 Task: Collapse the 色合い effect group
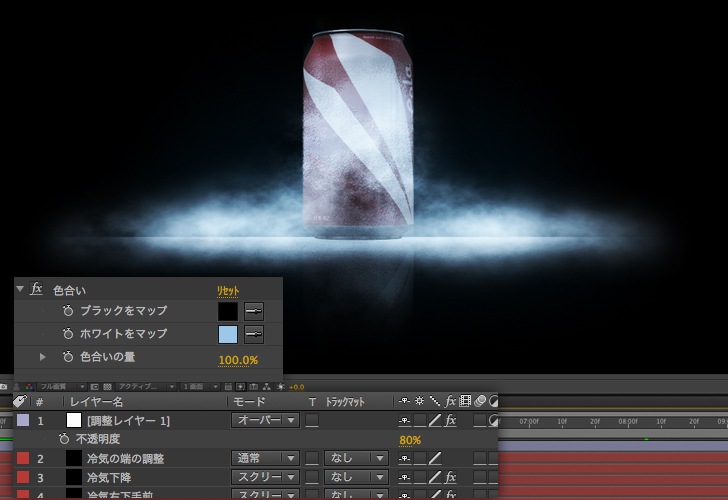pos(20,289)
